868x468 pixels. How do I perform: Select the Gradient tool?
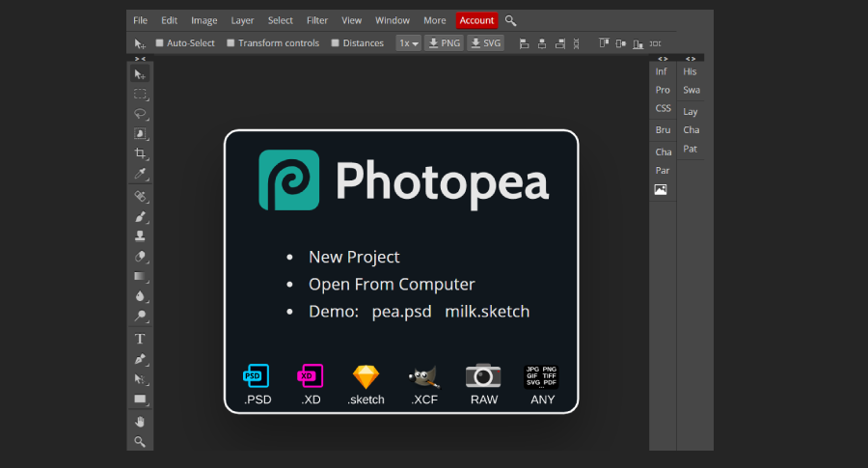(140, 276)
